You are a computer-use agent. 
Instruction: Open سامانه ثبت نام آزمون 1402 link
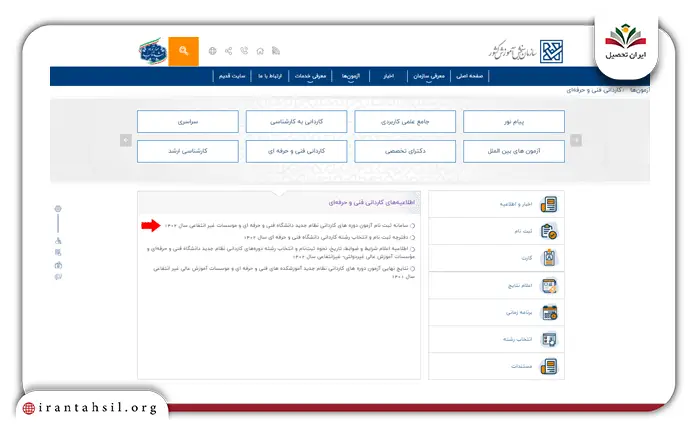(x=287, y=225)
